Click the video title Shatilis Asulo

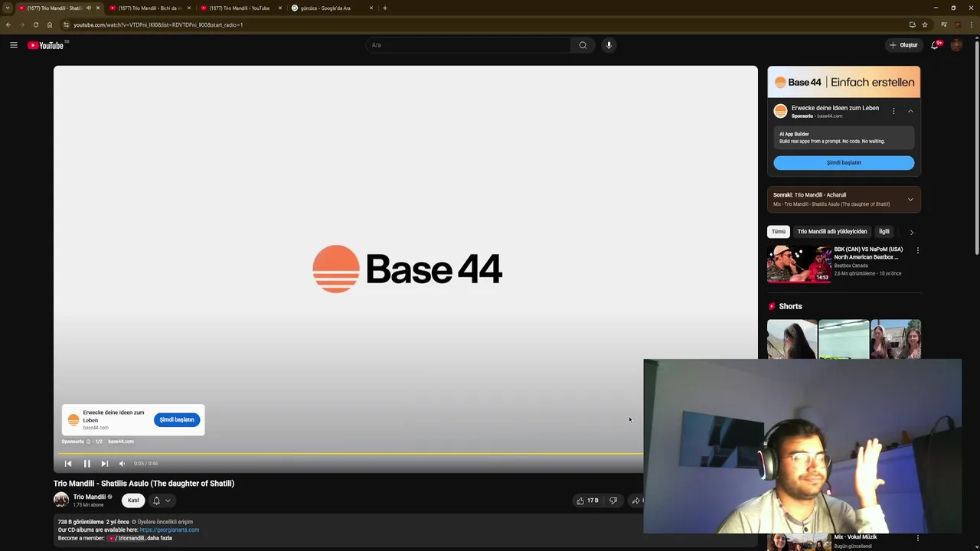(144, 484)
